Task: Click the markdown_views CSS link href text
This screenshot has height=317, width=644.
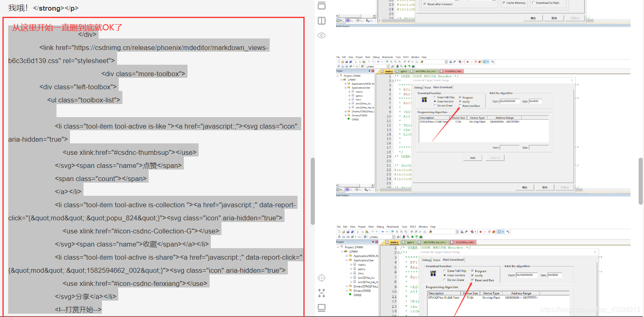Action: click(138, 54)
